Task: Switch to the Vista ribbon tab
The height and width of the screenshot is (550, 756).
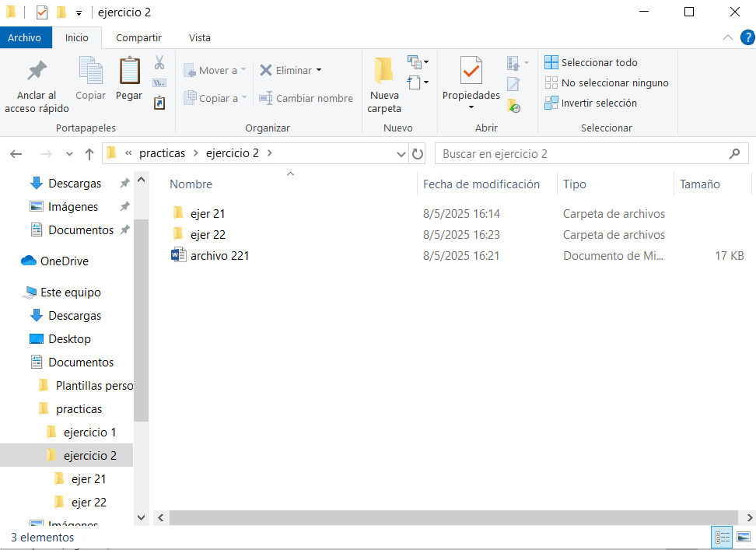Action: point(199,37)
